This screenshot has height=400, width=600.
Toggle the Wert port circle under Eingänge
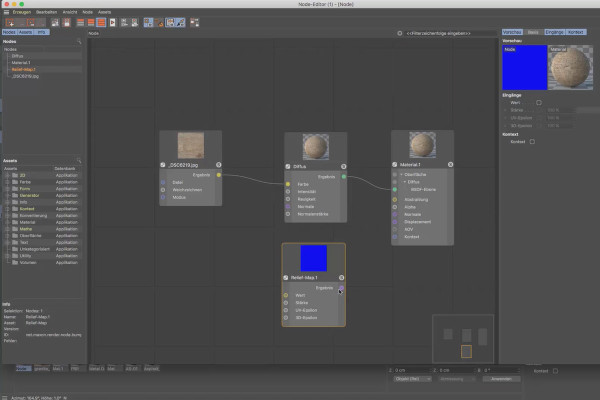coord(539,103)
